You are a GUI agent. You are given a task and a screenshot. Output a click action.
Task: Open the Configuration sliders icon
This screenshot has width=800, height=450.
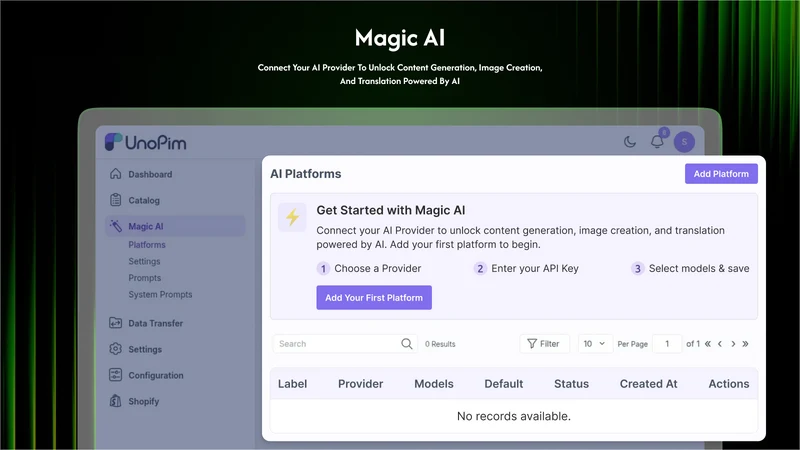(x=116, y=375)
